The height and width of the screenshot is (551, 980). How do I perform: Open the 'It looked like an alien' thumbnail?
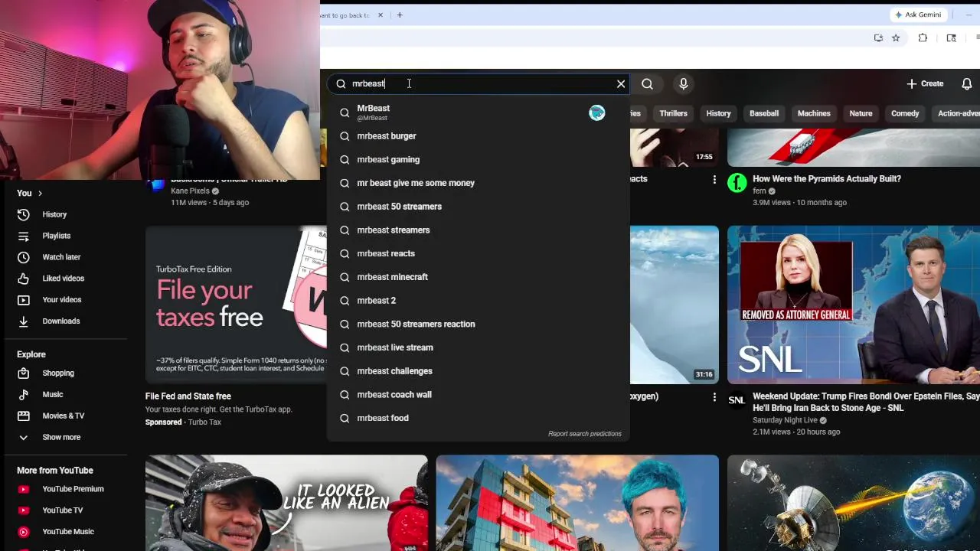[x=286, y=503]
